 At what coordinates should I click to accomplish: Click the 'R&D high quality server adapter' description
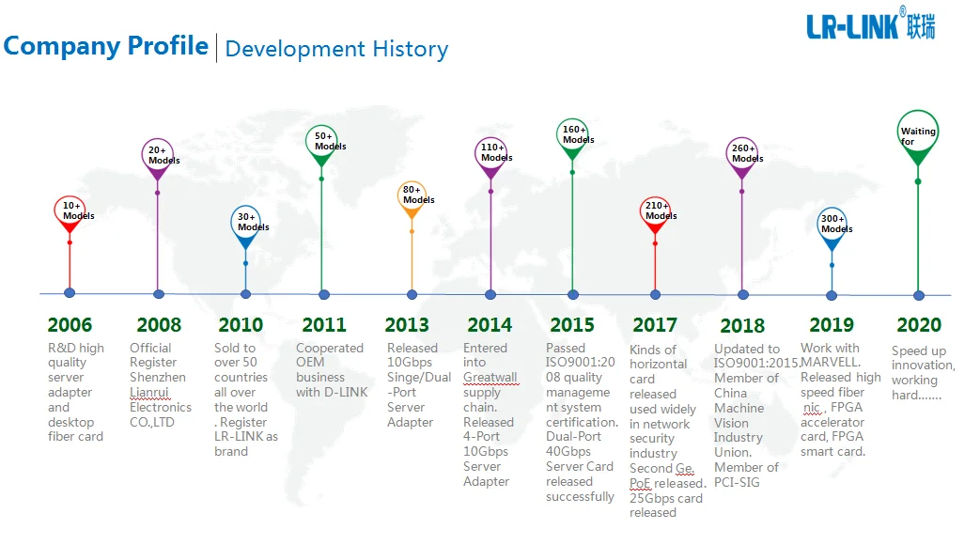[76, 392]
